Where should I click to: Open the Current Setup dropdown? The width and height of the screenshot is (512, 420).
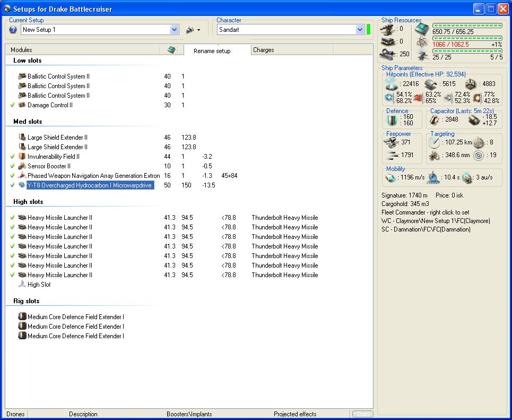175,30
